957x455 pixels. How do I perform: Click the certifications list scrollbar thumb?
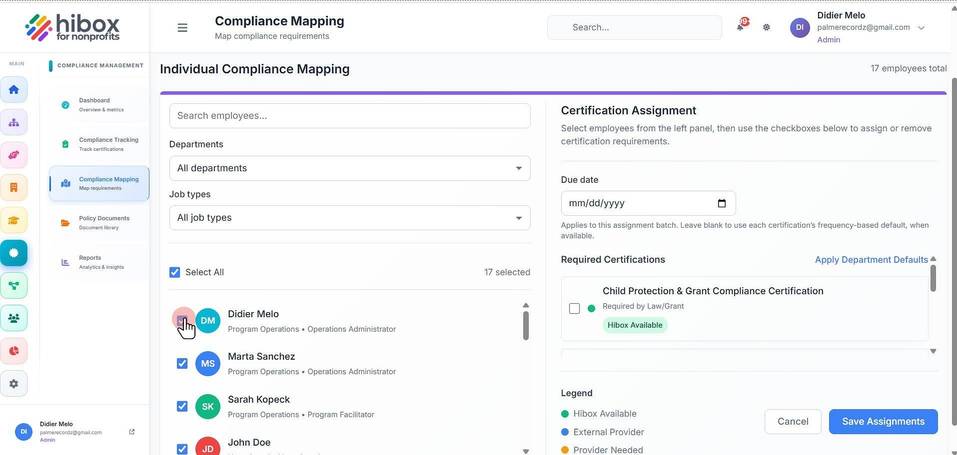933,278
